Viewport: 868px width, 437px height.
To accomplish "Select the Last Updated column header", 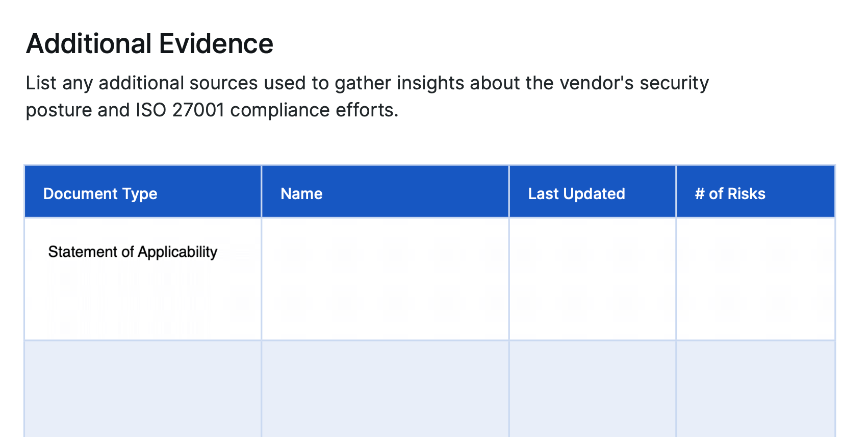I will click(593, 191).
